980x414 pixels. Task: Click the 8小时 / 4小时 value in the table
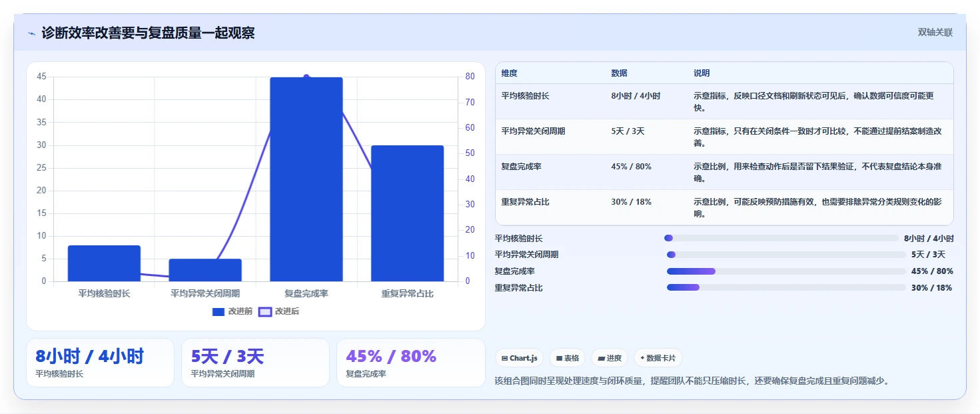point(636,96)
